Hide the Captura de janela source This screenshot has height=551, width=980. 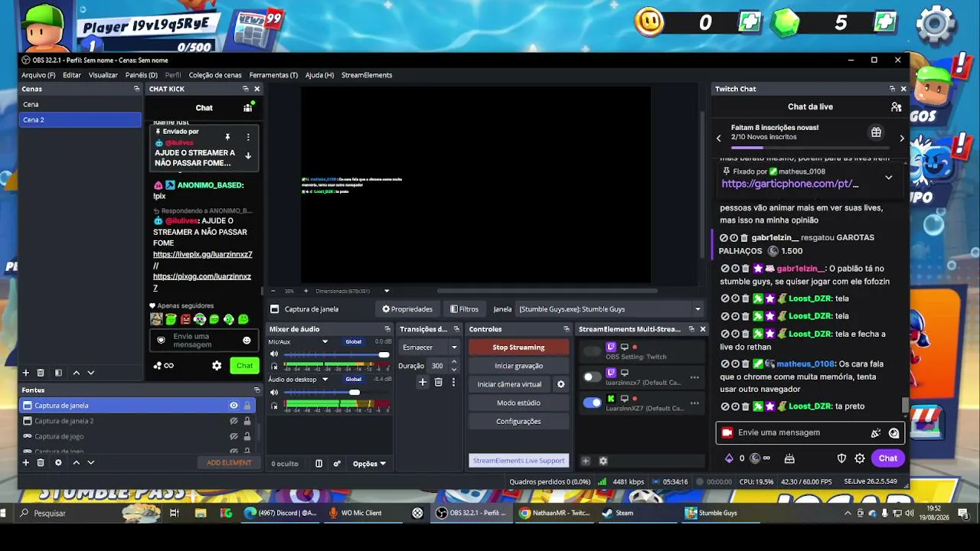pyautogui.click(x=234, y=406)
